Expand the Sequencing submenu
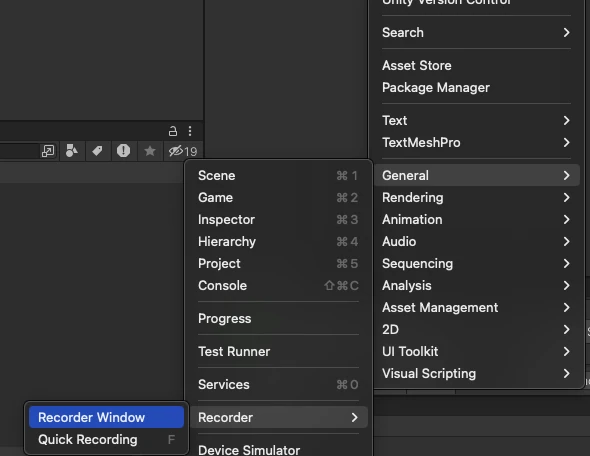590x456 pixels. pyautogui.click(x=476, y=263)
